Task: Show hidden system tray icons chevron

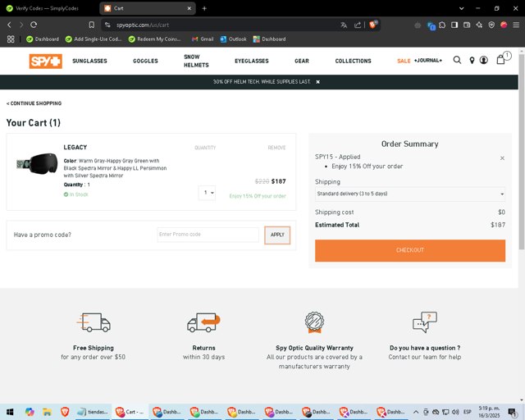Action: click(416, 412)
